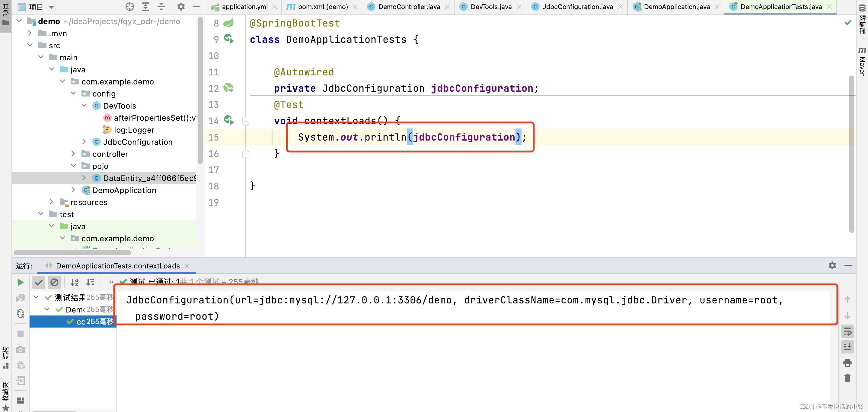Clear console with trash icon

[x=847, y=378]
